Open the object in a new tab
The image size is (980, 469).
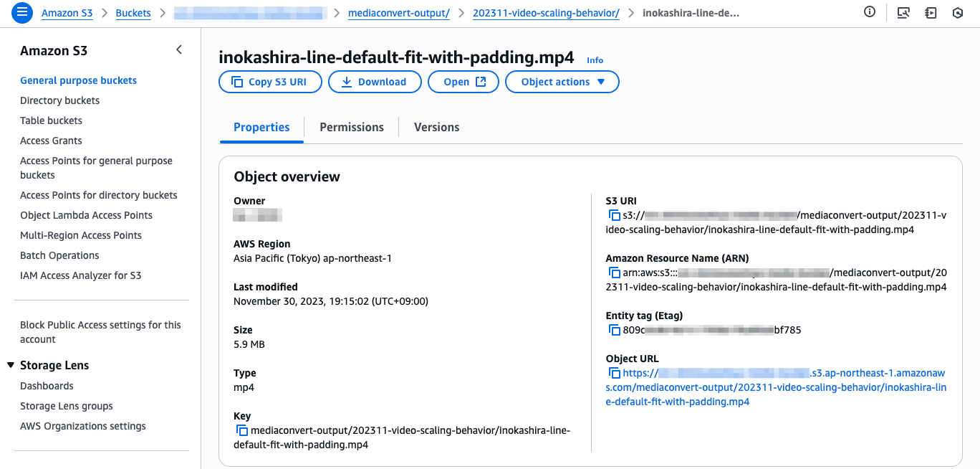click(x=463, y=82)
